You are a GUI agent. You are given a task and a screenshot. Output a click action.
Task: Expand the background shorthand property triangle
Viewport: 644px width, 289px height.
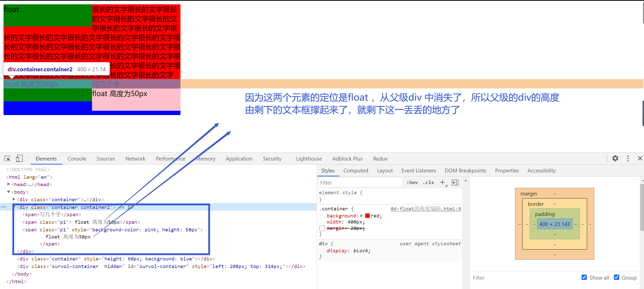(x=362, y=216)
